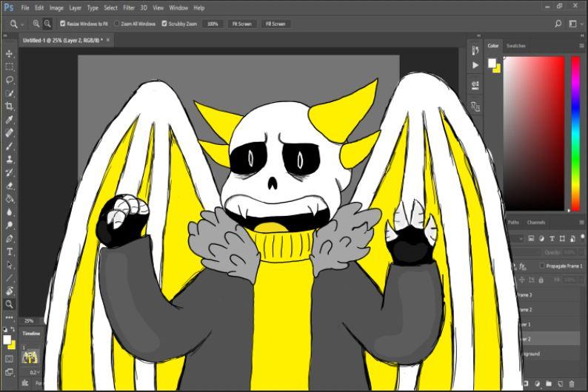The width and height of the screenshot is (588, 392).
Task: Select the Paint Bucket tool
Action: point(10,199)
